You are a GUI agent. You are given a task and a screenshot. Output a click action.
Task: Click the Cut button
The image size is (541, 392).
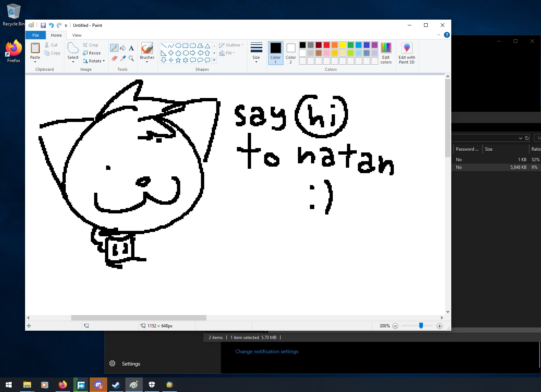[51, 45]
